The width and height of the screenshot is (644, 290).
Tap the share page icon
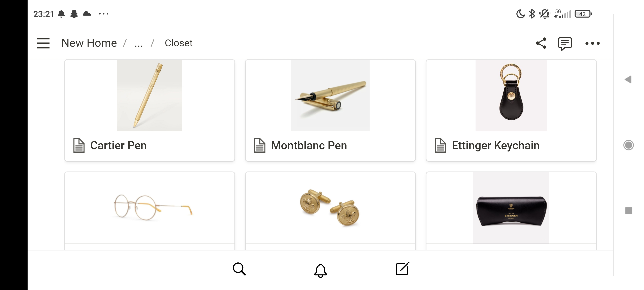pos(541,43)
